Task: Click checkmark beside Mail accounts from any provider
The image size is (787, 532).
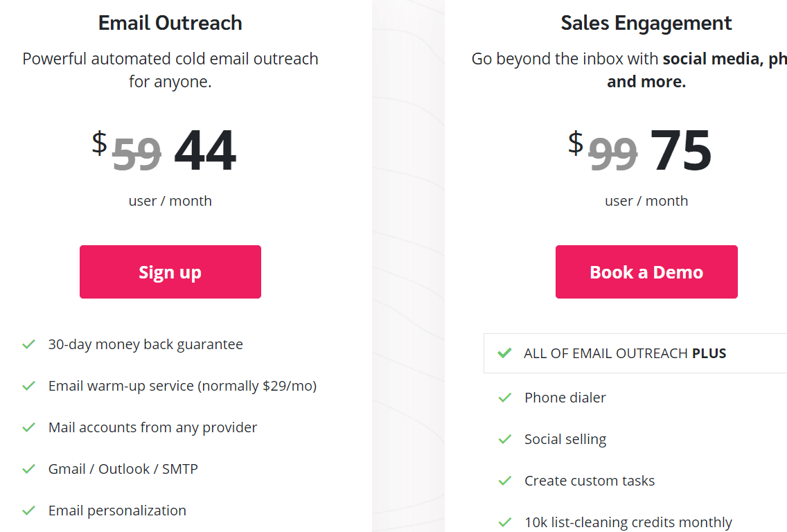Action: [x=28, y=427]
